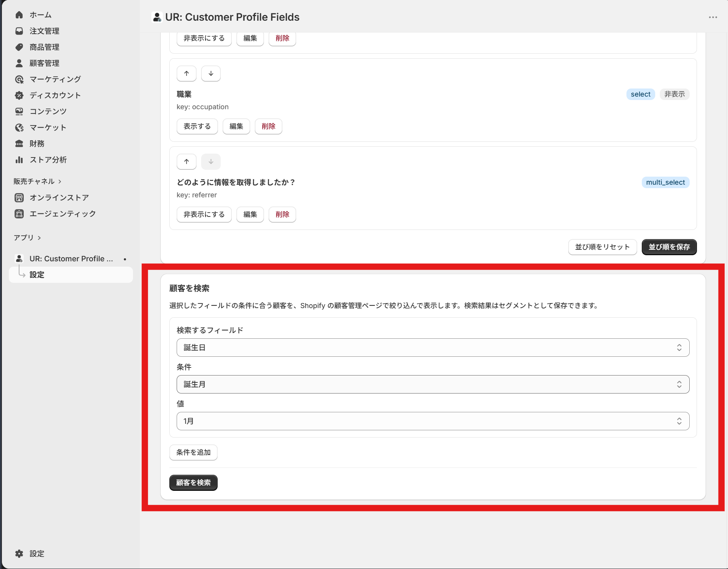Open the three-dot more menu in header
This screenshot has height=569, width=728.
coord(713,17)
